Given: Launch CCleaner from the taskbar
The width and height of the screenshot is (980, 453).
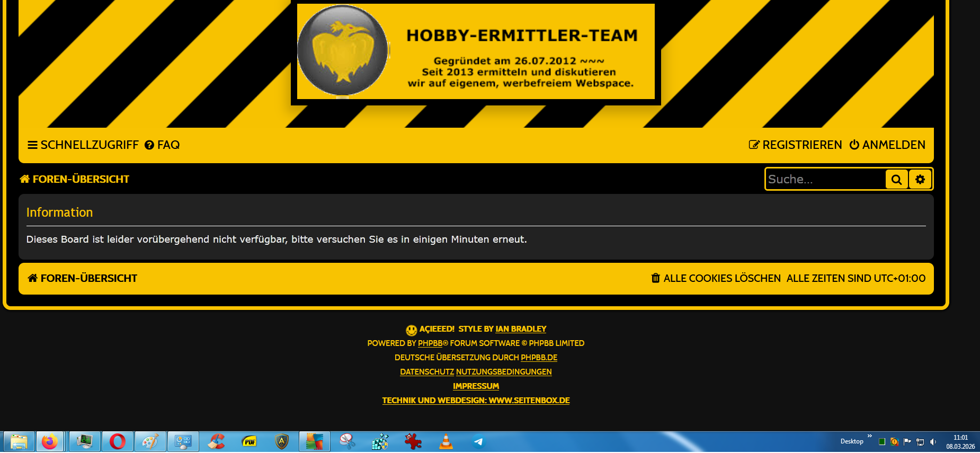Looking at the screenshot, I should point(216,442).
